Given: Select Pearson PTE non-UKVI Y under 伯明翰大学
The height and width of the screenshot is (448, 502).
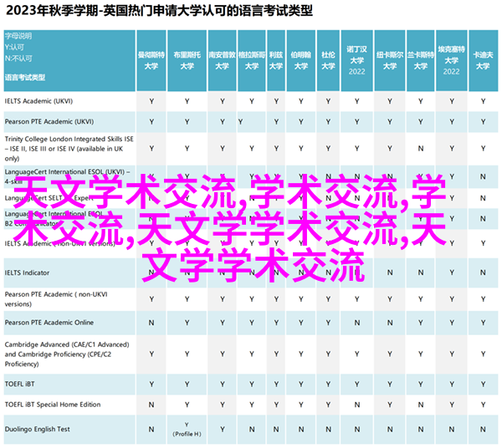Looking at the screenshot, I should coord(301,299).
